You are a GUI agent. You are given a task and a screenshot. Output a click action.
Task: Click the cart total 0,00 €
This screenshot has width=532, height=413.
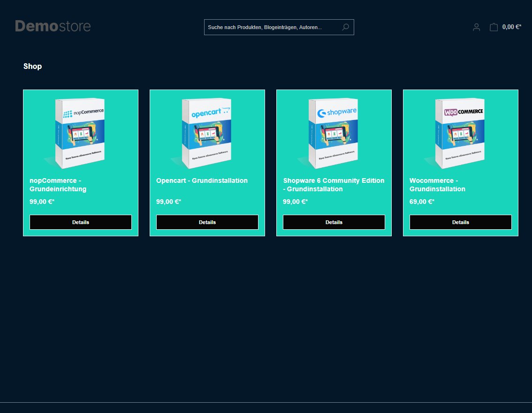tap(511, 27)
